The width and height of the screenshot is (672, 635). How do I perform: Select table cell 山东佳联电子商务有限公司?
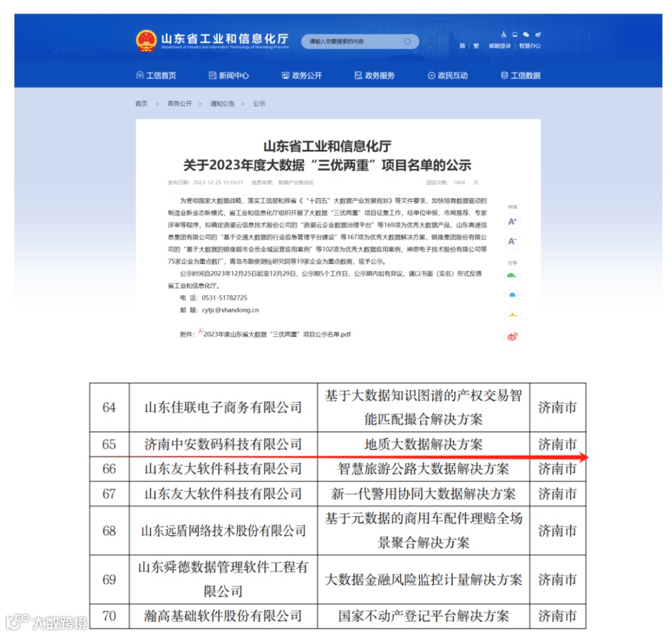coord(223,407)
